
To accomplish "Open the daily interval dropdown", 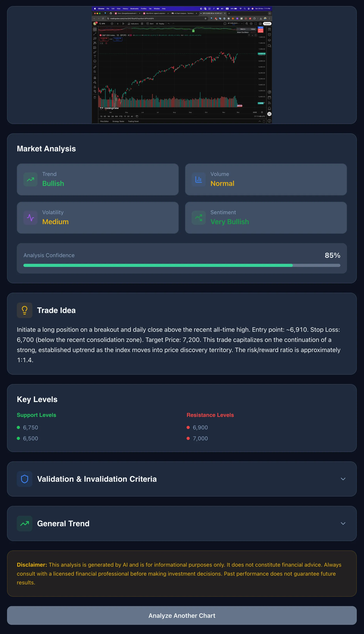I will tap(118, 23).
